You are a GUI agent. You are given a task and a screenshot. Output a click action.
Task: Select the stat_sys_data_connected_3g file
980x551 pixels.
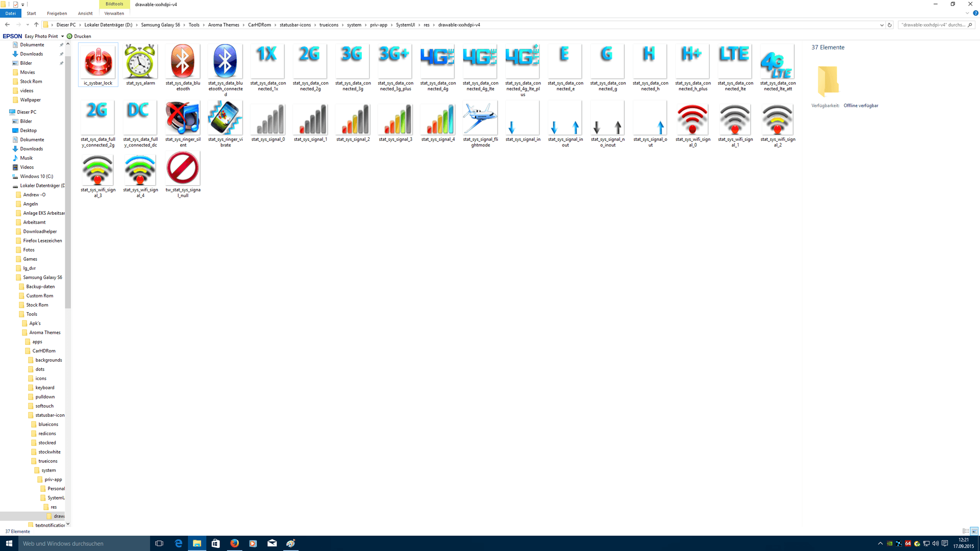[353, 67]
